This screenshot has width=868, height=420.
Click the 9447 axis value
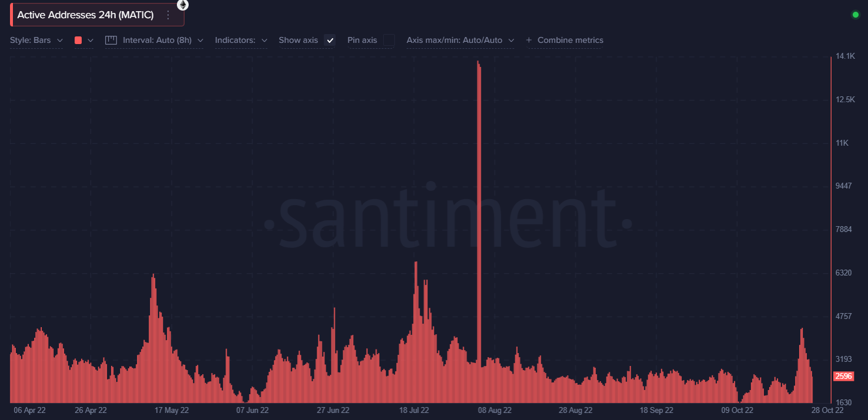(x=844, y=186)
